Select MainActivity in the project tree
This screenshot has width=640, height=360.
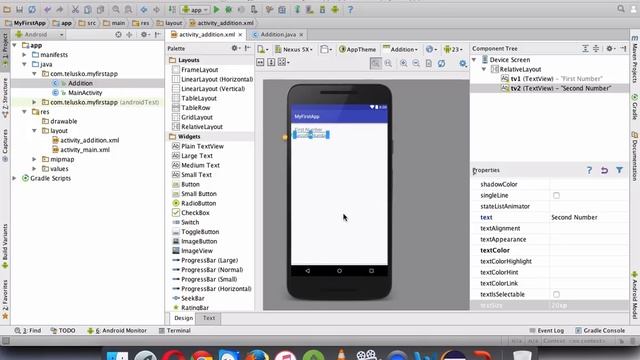click(x=85, y=93)
